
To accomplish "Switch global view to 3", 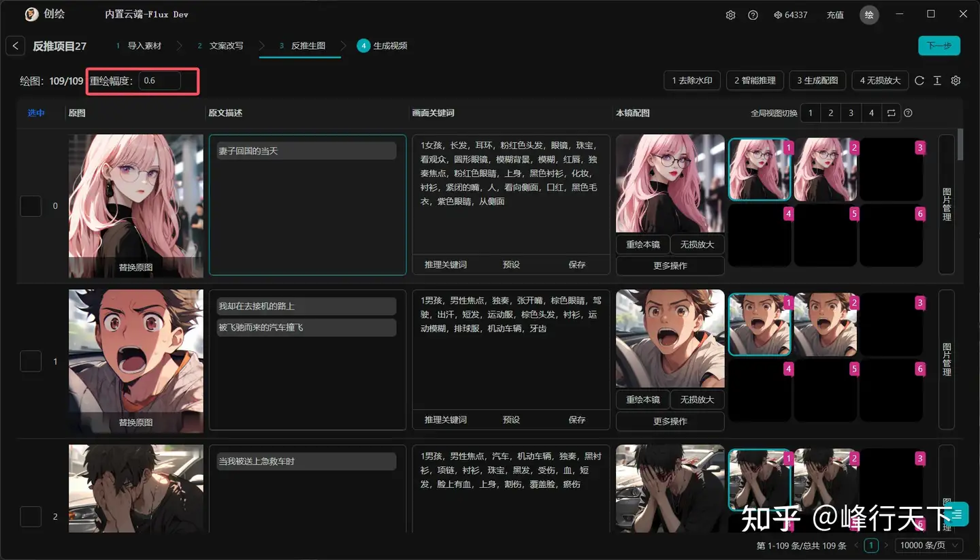I will click(x=851, y=113).
